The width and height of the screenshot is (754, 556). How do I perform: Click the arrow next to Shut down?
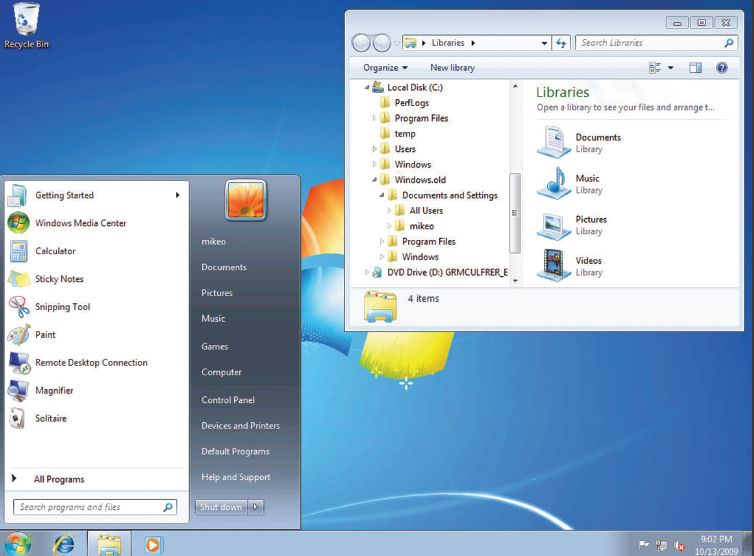pos(256,507)
